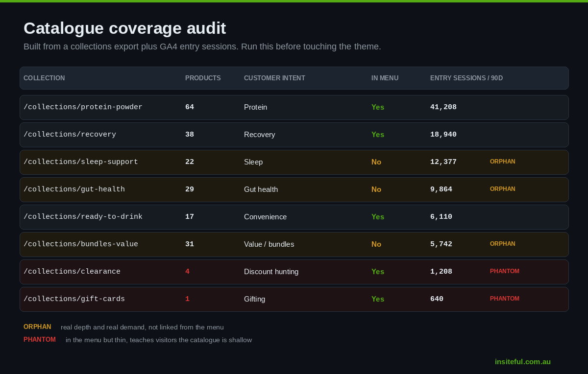Click product count 22
Screen dimensions: 588x374
coord(190,162)
